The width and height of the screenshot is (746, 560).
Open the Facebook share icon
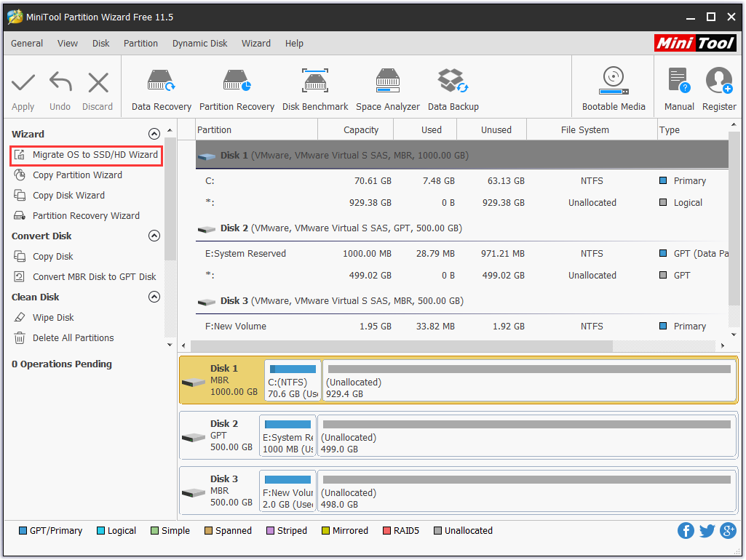click(686, 530)
